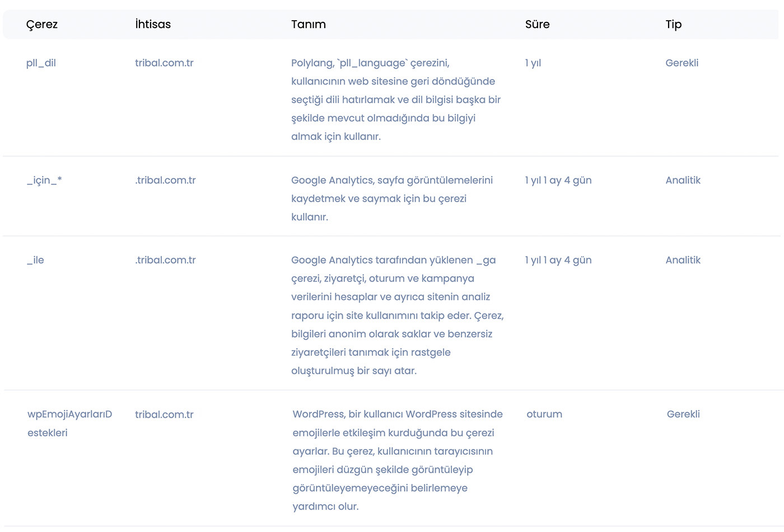784x532 pixels.
Task: Click the WordPress emoji description text
Action: [x=398, y=460]
